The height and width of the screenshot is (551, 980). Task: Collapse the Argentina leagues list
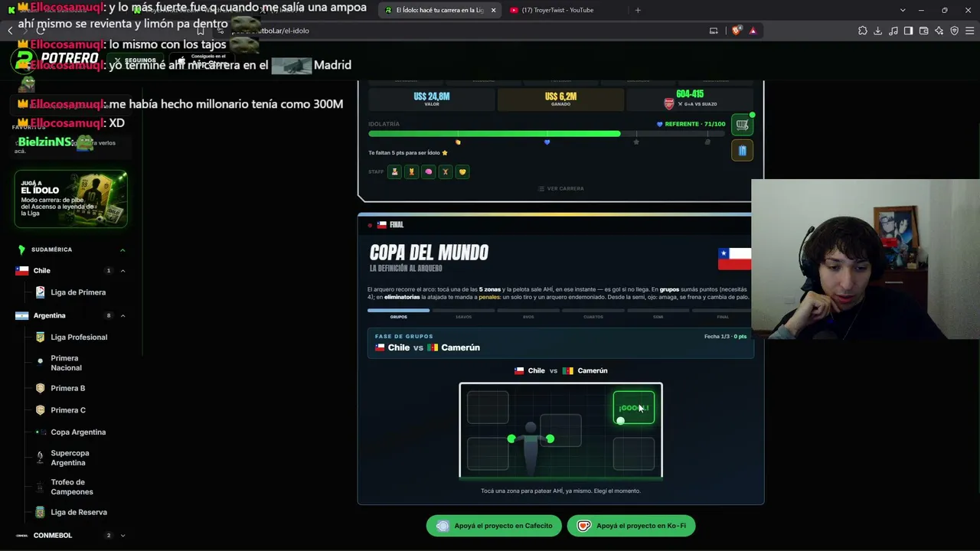[122, 315]
